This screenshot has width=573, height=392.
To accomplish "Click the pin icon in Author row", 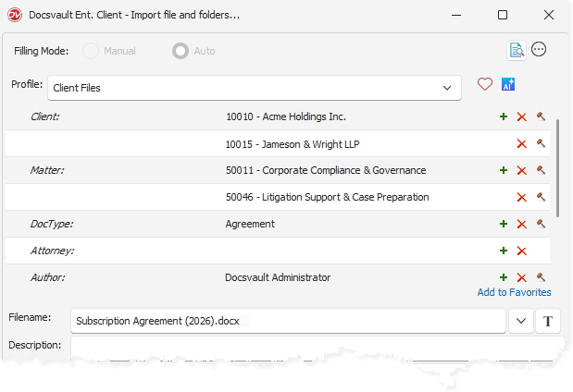I will (541, 277).
